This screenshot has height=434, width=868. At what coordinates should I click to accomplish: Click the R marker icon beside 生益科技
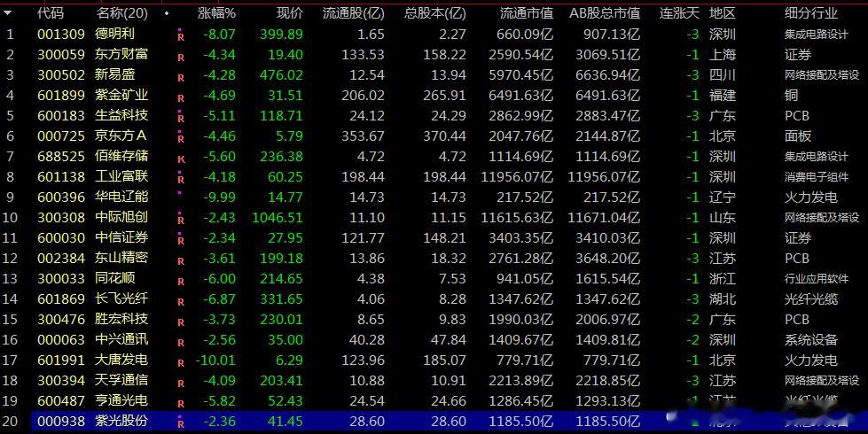[181, 119]
